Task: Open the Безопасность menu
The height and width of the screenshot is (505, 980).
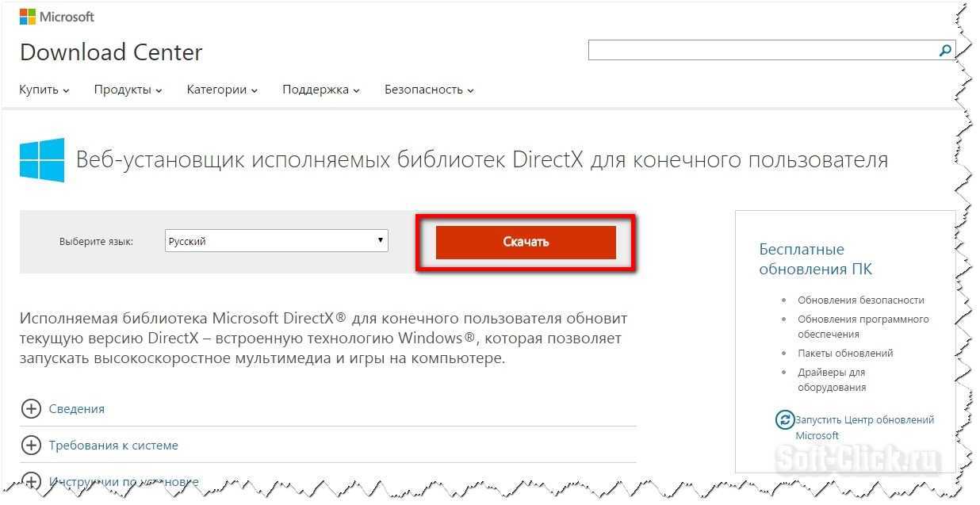Action: click(x=429, y=90)
